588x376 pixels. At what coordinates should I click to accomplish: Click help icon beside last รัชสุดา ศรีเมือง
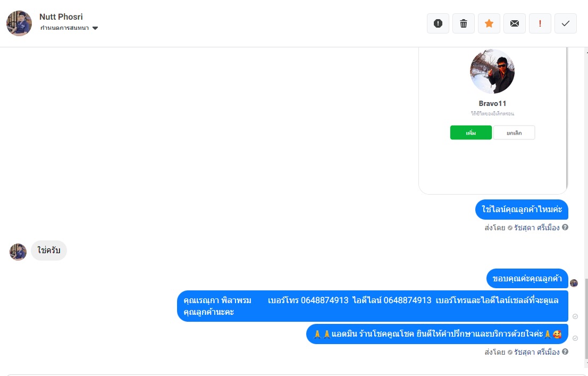565,352
